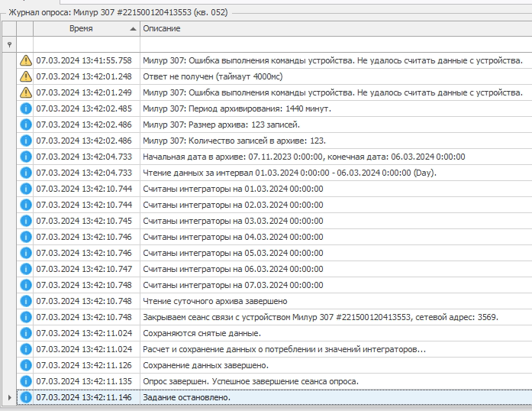Select the Опрос завершен log entry
Viewport: 532px width, 411px height.
[250, 381]
